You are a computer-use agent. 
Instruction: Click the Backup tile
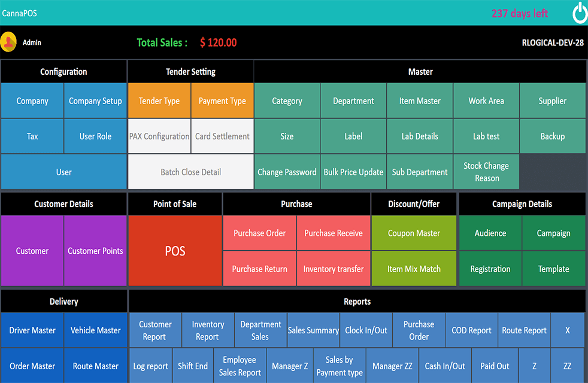pyautogui.click(x=552, y=136)
